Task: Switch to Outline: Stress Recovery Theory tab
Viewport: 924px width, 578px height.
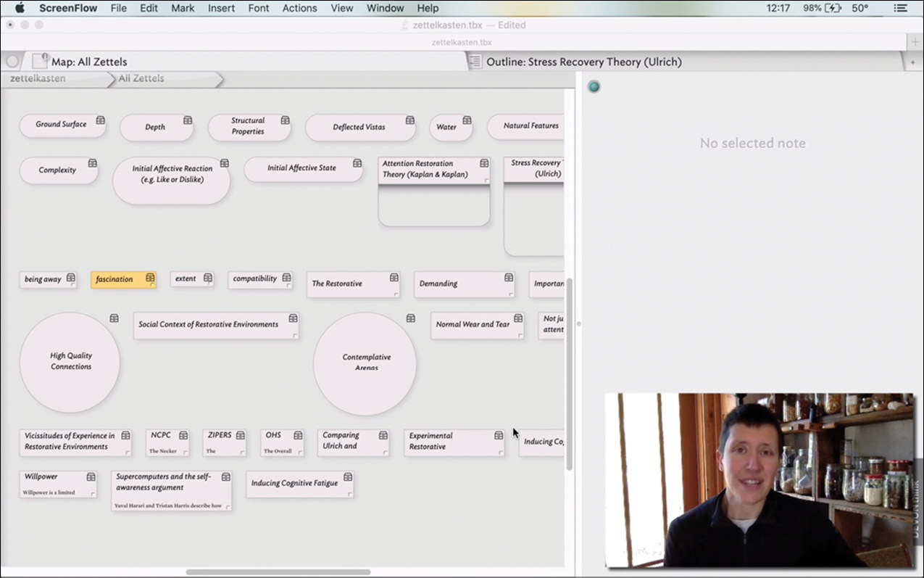Action: (583, 62)
